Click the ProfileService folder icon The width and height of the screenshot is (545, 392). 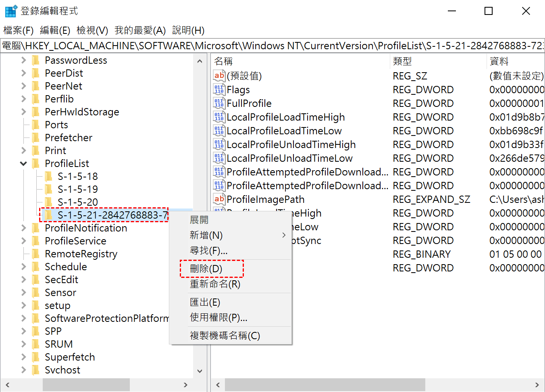[x=36, y=241]
